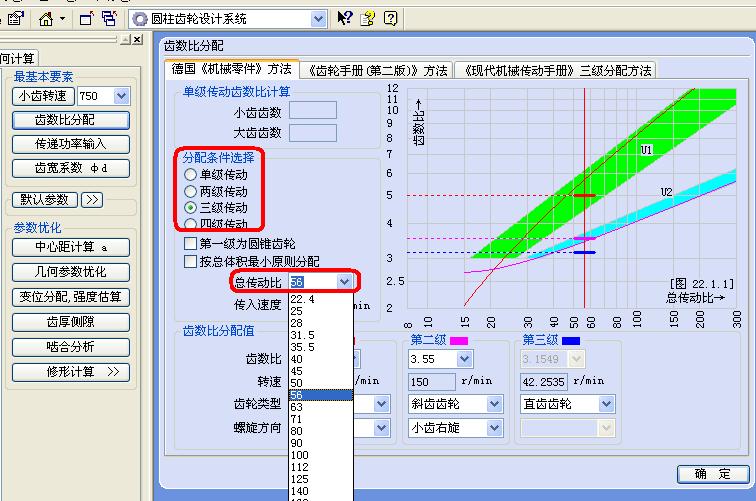Viewport: 756px width, 501px height.
Task: Switch to 德国《机械零件》方法 tab
Action: (232, 69)
